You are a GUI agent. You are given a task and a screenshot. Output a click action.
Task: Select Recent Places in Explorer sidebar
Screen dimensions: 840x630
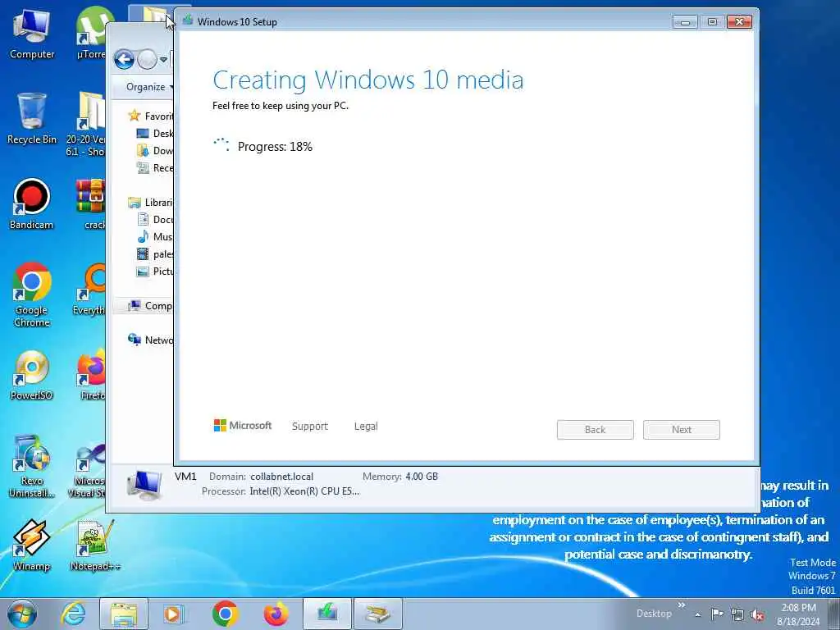pos(155,167)
